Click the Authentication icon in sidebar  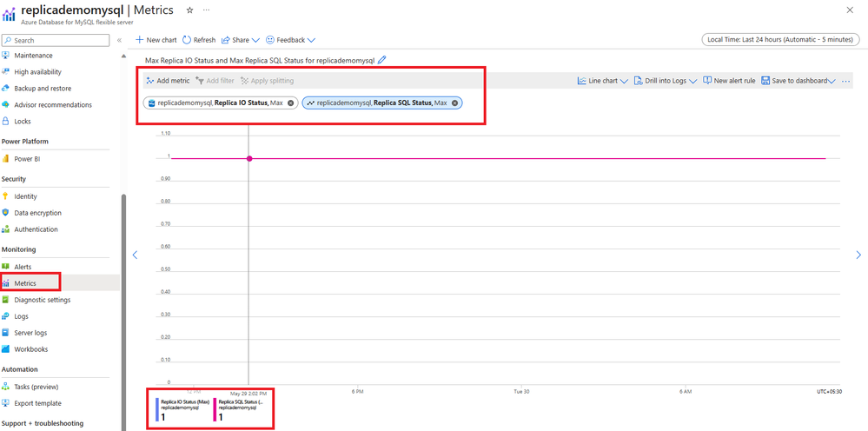(x=5, y=229)
